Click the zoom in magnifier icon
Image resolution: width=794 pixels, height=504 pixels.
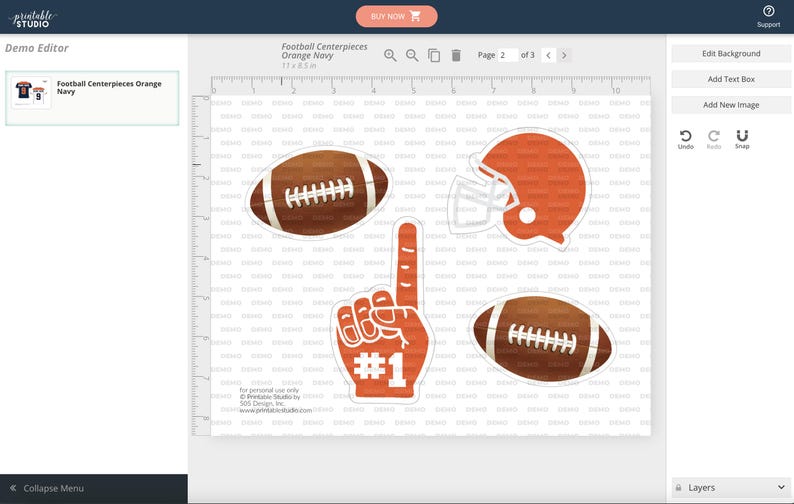pos(390,55)
